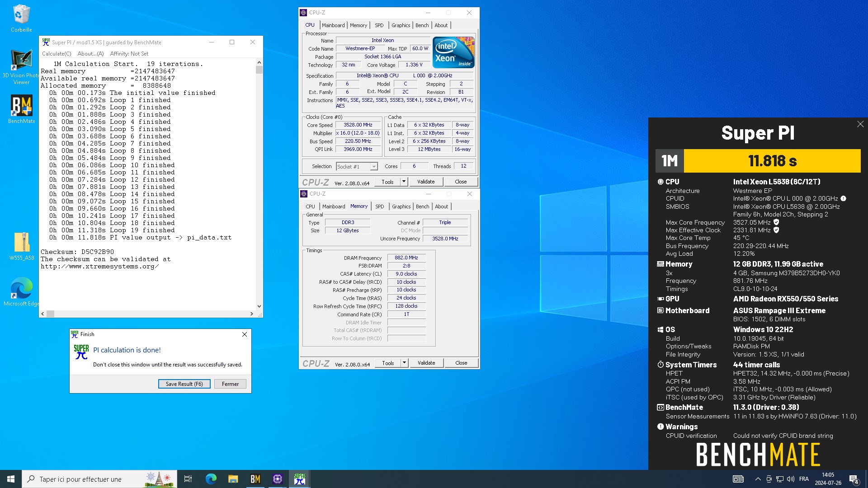Click the DRAM Frequency 882.0 MHz value
This screenshot has width=868, height=488.
[406, 258]
